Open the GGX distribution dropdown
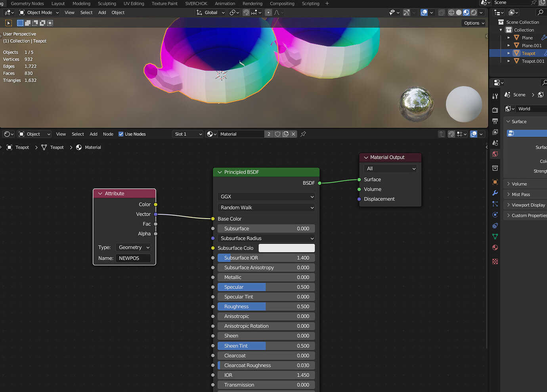This screenshot has width=547, height=392. click(266, 196)
